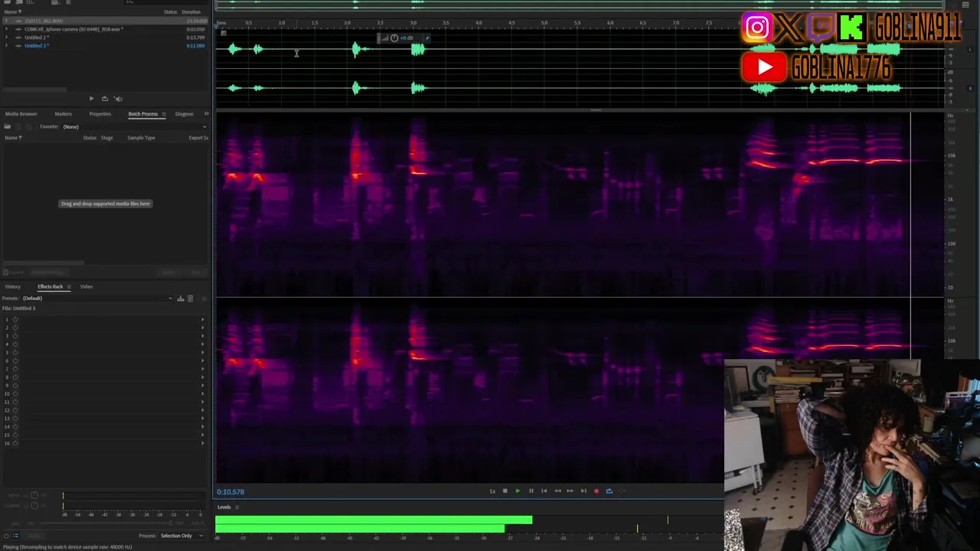Viewport: 980px width, 551px height.
Task: Stop playback in the transport bar
Action: [x=505, y=491]
